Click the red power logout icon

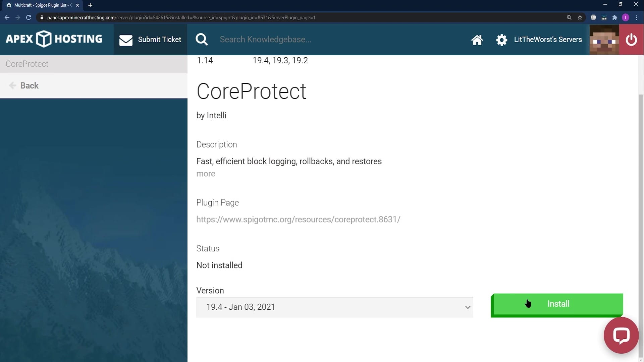coord(631,40)
